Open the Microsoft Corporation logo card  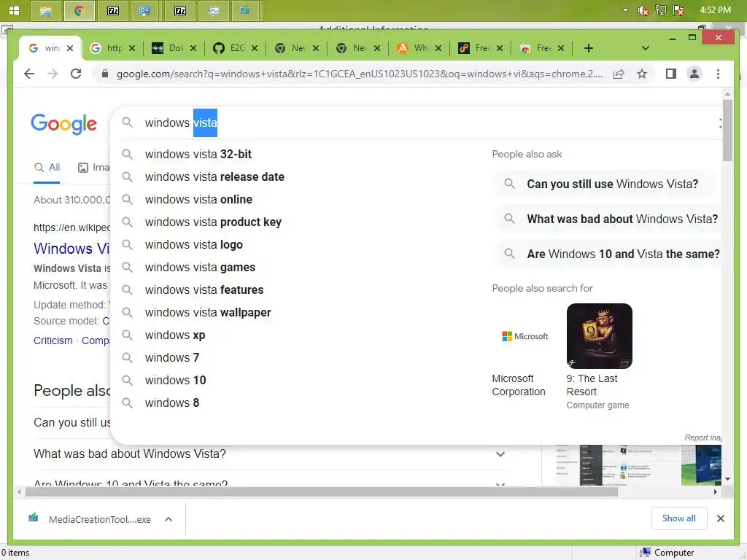tap(525, 336)
